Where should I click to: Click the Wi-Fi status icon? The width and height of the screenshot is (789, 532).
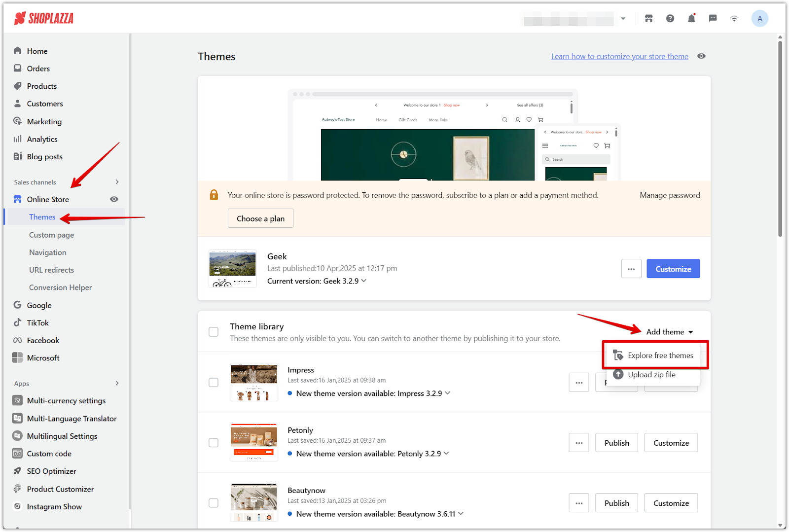click(734, 19)
